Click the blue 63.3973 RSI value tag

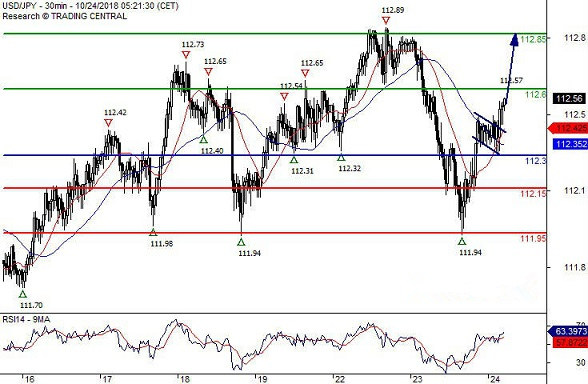point(568,332)
